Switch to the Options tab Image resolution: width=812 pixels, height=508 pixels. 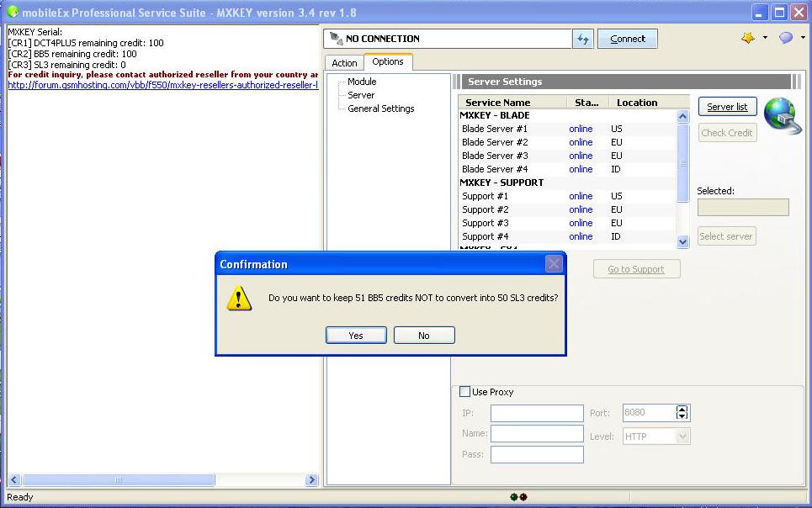(x=388, y=61)
